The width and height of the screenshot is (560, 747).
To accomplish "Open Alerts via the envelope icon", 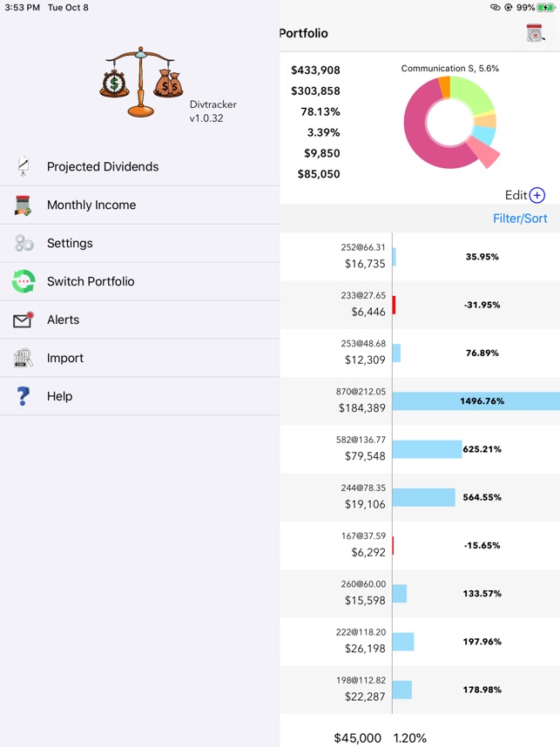I will 21,320.
